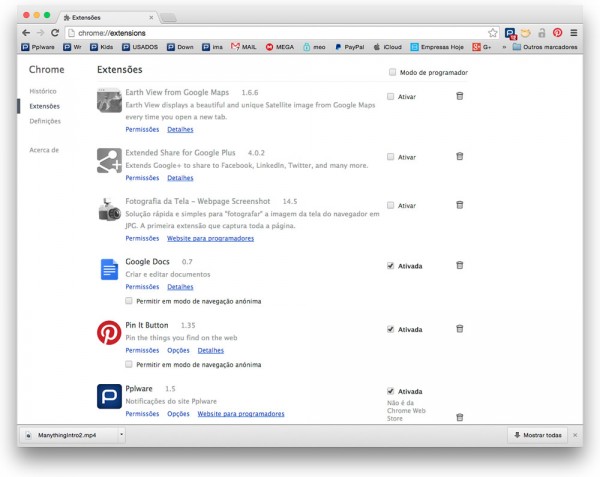Image resolution: width=600 pixels, height=477 pixels.
Task: Bookmark this page with the star icon
Action: [492, 33]
